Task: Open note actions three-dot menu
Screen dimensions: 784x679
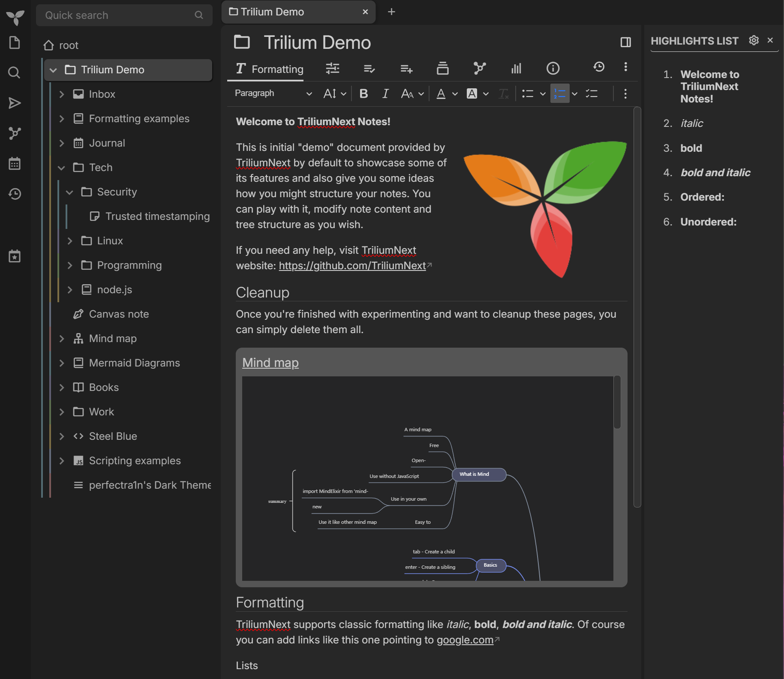Action: click(x=626, y=67)
